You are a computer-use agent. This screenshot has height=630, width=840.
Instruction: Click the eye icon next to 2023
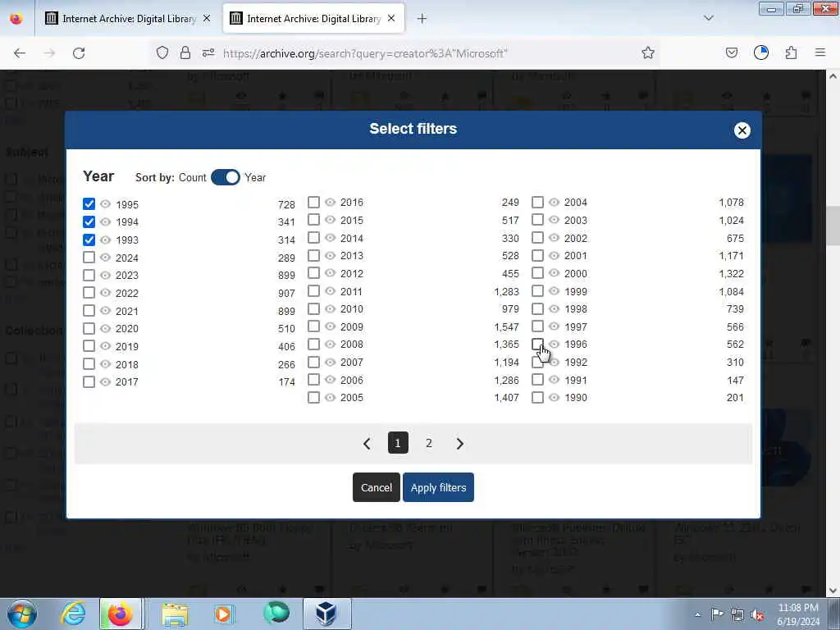pyautogui.click(x=106, y=275)
